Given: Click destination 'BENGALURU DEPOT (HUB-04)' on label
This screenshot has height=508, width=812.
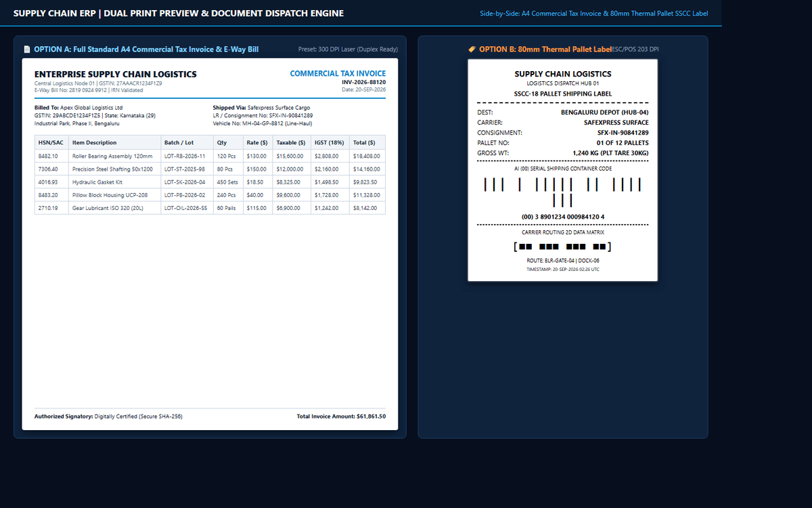Looking at the screenshot, I should (x=605, y=112).
